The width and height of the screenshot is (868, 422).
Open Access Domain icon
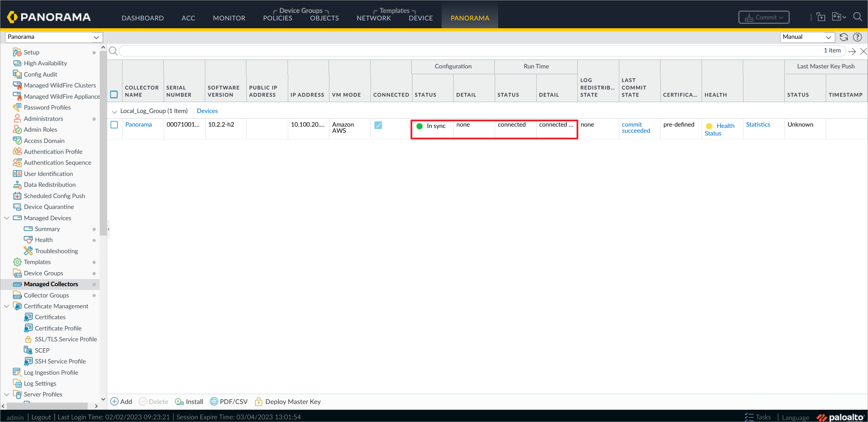(17, 141)
